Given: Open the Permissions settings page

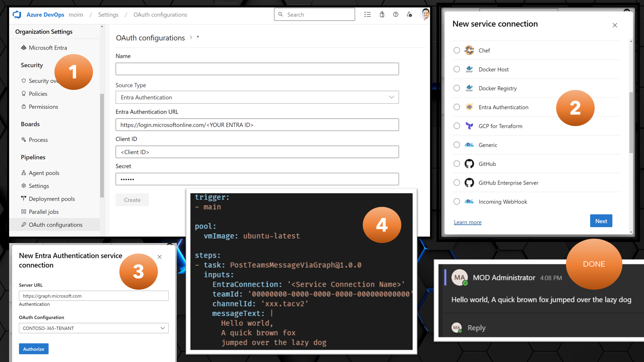Looking at the screenshot, I should click(43, 106).
